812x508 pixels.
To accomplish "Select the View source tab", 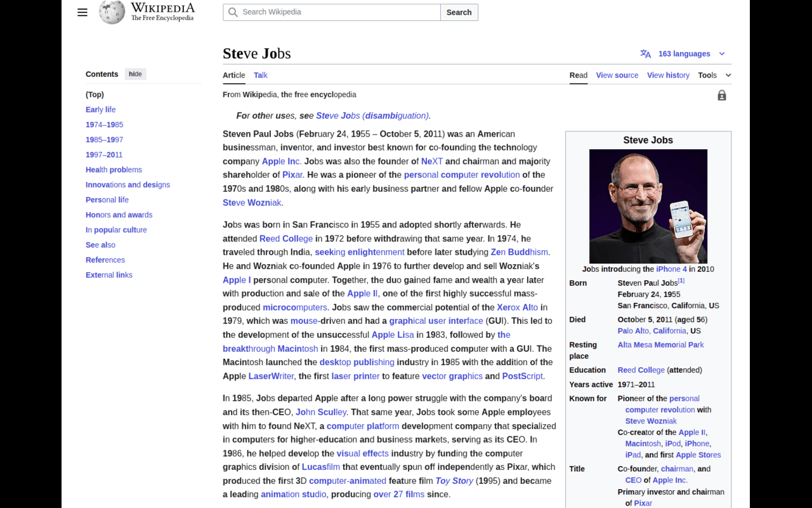I will tap(617, 75).
